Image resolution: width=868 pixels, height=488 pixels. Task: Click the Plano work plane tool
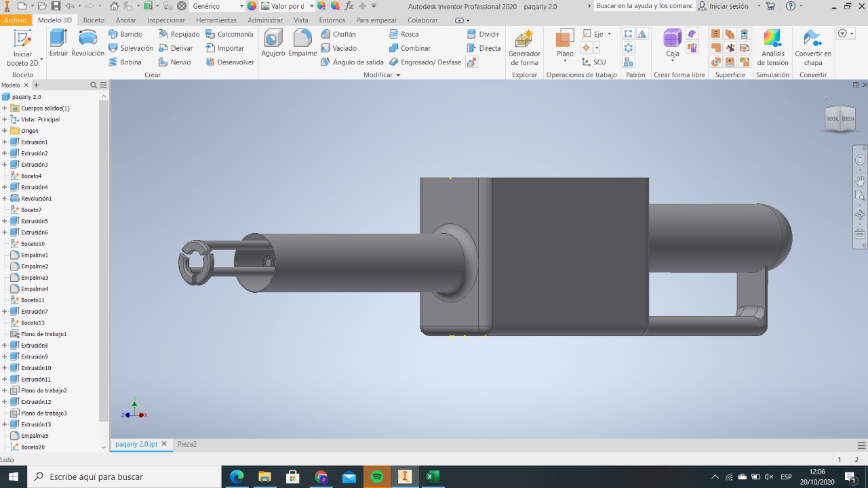coord(565,46)
